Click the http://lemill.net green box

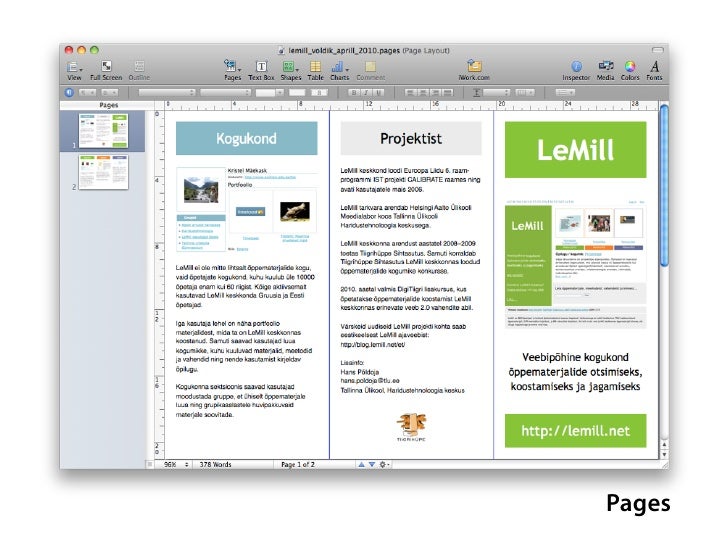(575, 431)
